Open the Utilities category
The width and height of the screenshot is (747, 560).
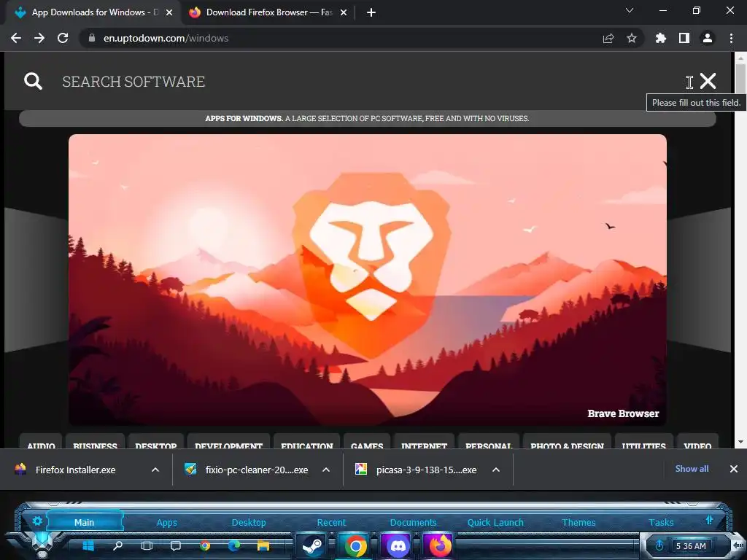tap(643, 443)
